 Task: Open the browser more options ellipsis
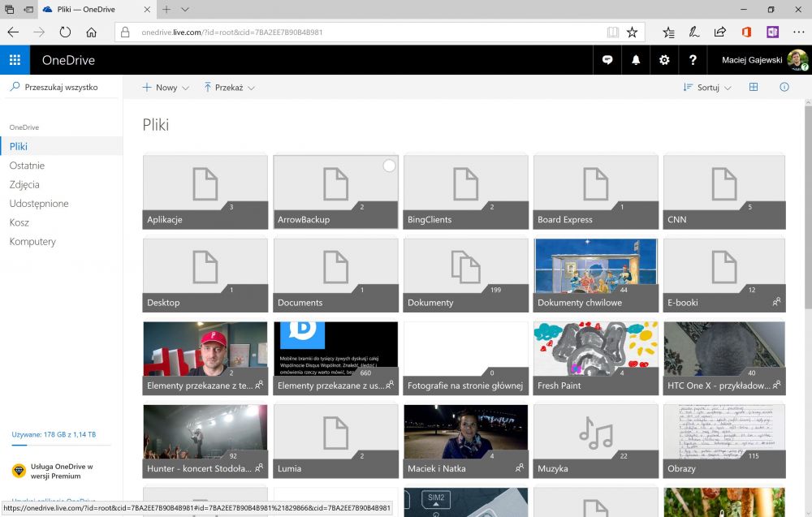coord(799,32)
